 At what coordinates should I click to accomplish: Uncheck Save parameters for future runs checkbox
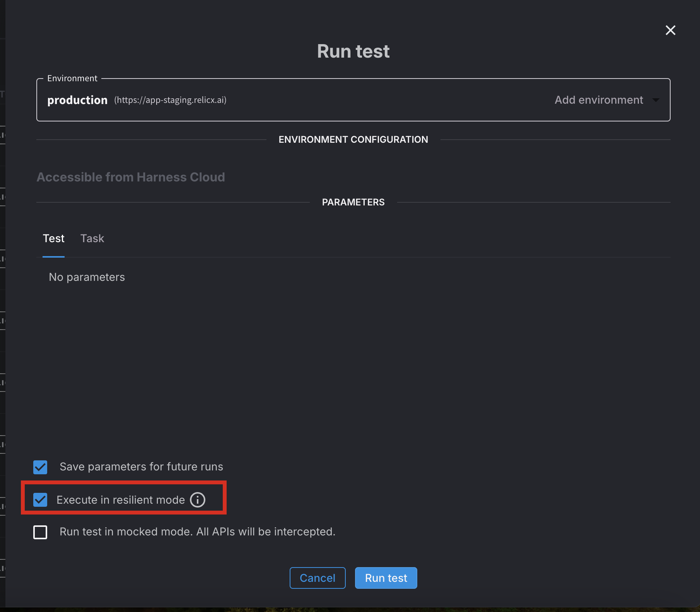pos(40,467)
